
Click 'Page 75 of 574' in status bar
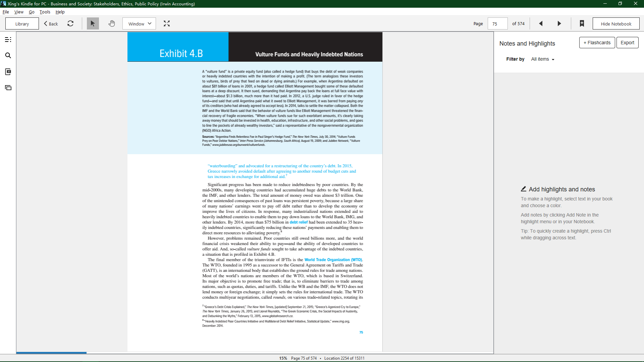click(x=304, y=358)
